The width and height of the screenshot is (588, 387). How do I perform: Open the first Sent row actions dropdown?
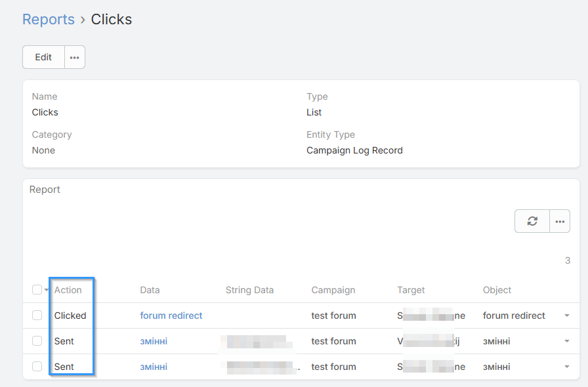[567, 341]
